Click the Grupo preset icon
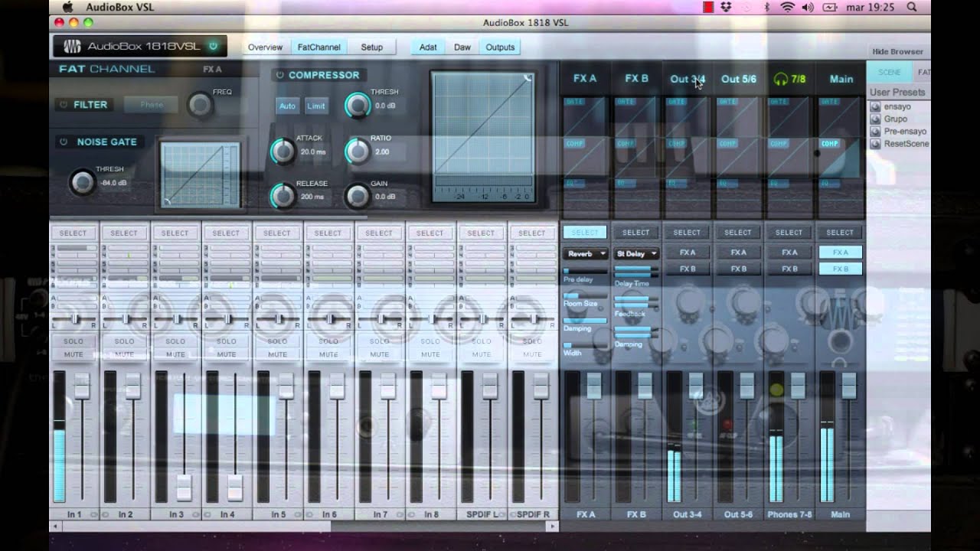 pyautogui.click(x=875, y=119)
